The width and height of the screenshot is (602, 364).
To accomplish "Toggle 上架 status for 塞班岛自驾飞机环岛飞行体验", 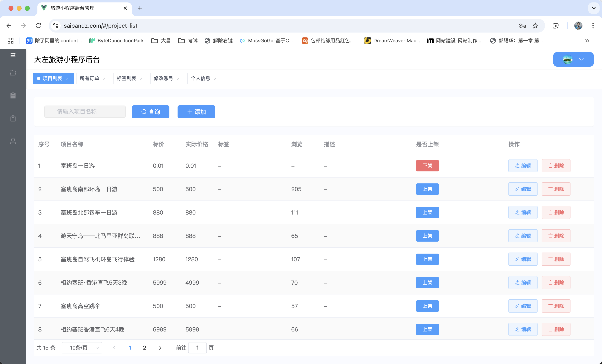I will pos(427,259).
